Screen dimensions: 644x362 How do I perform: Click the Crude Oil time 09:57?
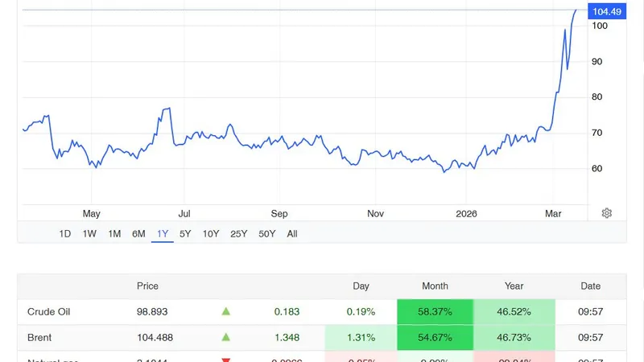point(591,312)
